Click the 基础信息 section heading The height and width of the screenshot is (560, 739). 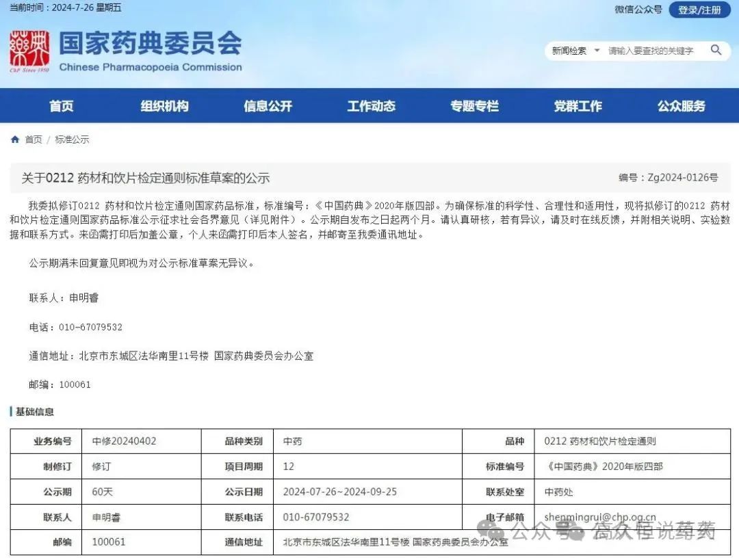click(x=34, y=412)
